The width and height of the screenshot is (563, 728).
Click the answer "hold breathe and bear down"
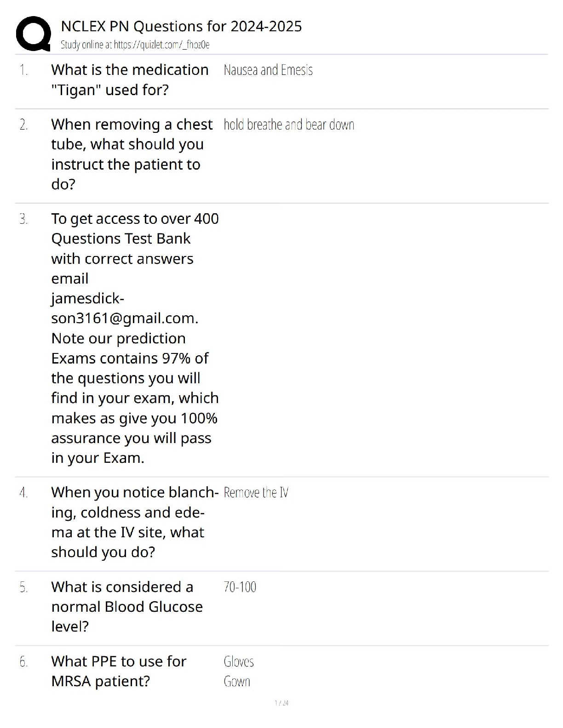tap(289, 125)
